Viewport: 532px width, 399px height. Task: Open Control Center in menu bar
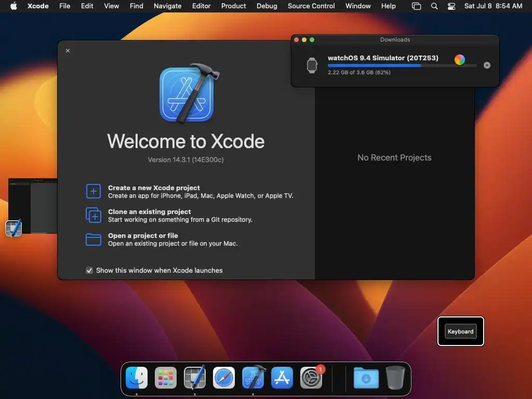point(451,6)
